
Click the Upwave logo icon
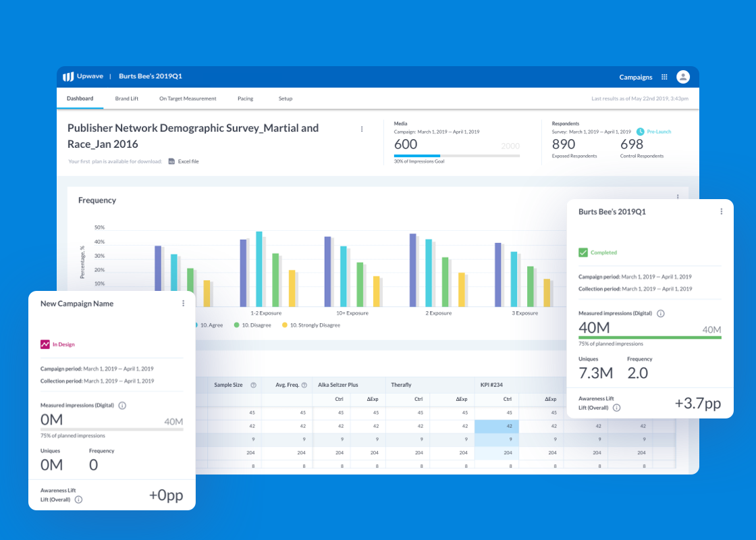[68, 77]
